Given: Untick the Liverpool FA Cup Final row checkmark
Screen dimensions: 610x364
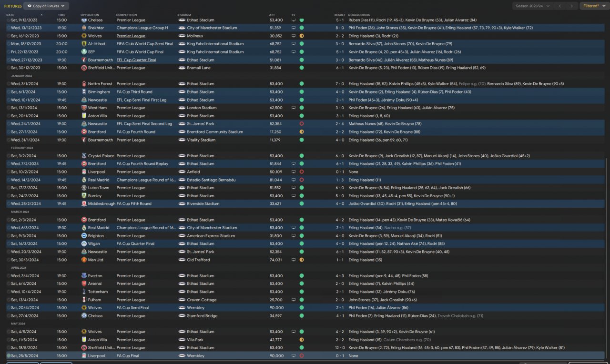Looking at the screenshot, I should (x=9, y=356).
